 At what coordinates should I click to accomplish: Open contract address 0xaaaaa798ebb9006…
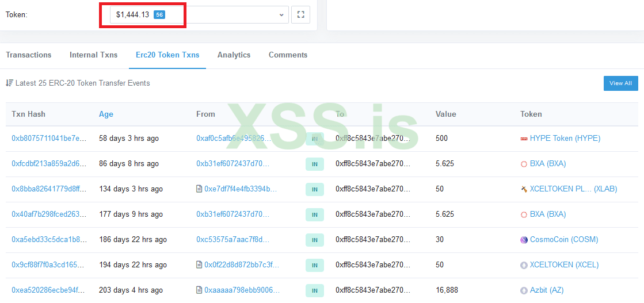click(242, 290)
